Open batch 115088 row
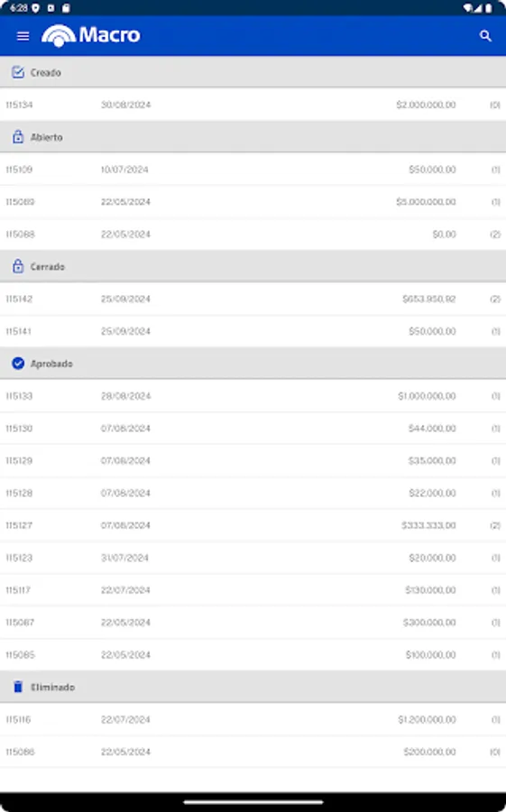Screen dimensions: 506x812 (253, 234)
